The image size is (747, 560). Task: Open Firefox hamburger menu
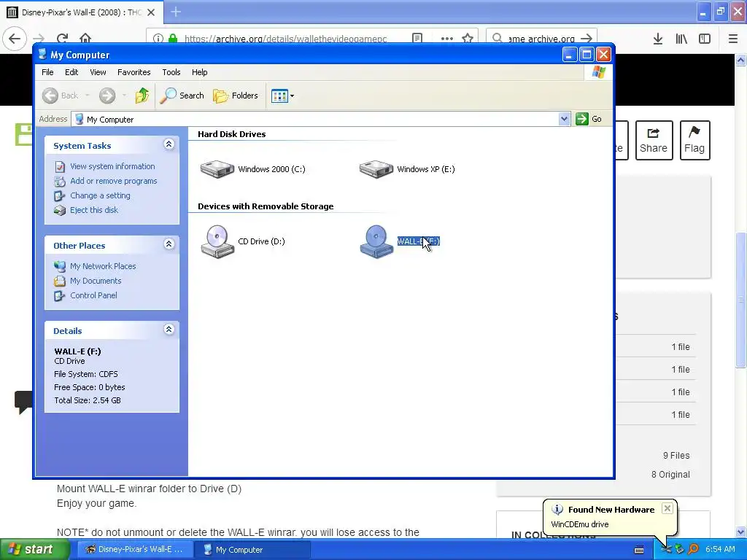pyautogui.click(x=733, y=39)
